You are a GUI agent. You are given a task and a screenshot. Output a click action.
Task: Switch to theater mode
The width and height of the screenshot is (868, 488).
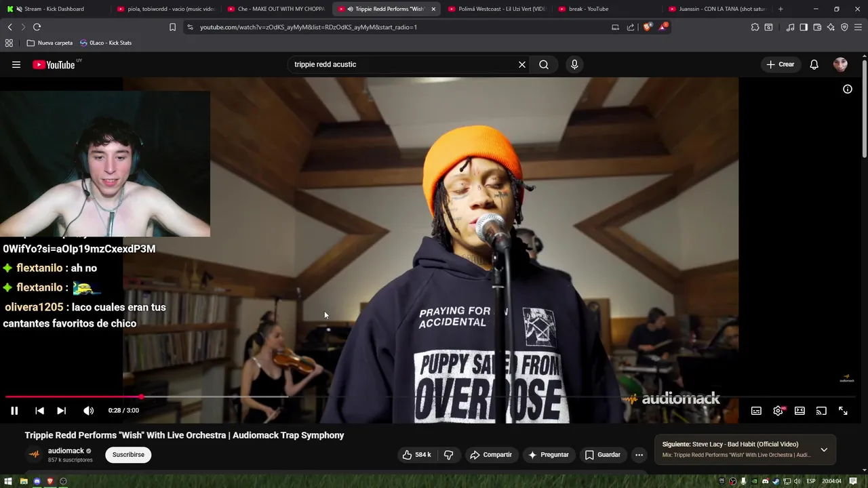[800, 411]
